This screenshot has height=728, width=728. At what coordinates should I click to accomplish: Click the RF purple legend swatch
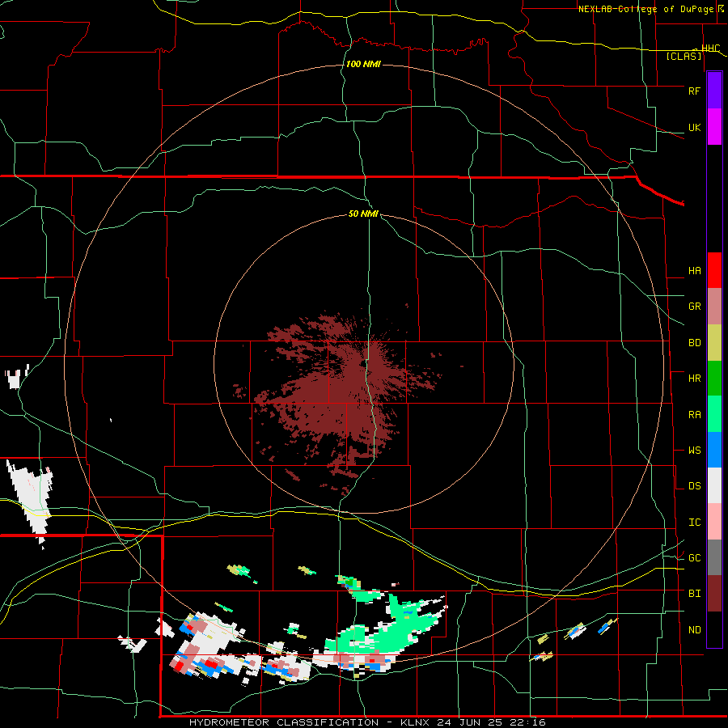tap(714, 90)
